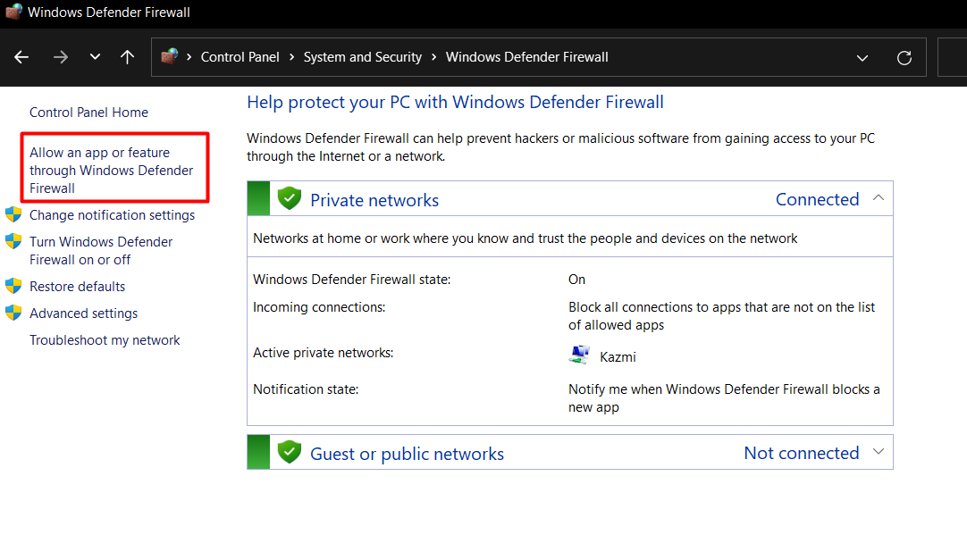Click the firewall icon in address bar
The width and height of the screenshot is (967, 560).
click(x=170, y=56)
